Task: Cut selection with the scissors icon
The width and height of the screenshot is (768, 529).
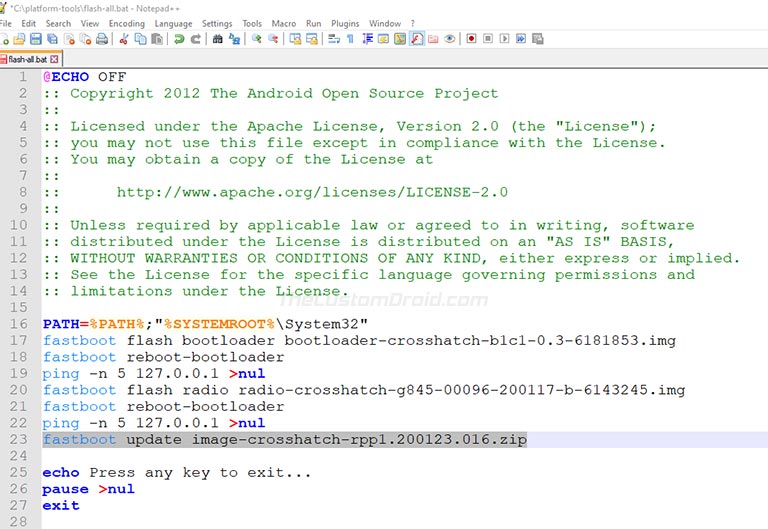Action: point(124,39)
